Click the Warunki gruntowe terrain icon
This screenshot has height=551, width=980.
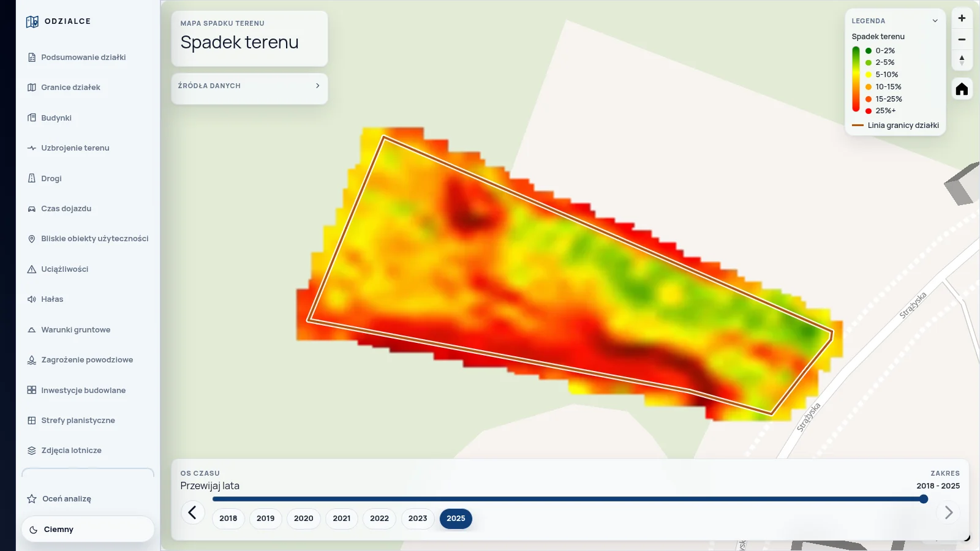[x=32, y=330]
